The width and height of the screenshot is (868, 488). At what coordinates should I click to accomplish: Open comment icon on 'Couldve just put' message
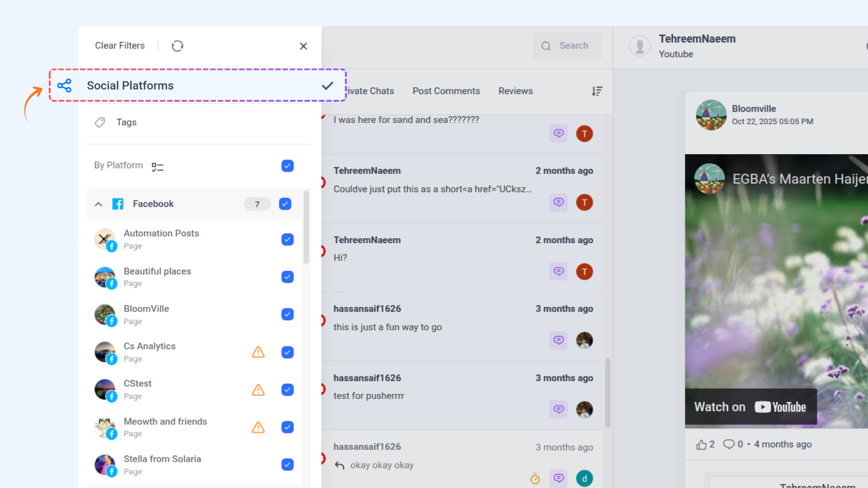(559, 202)
